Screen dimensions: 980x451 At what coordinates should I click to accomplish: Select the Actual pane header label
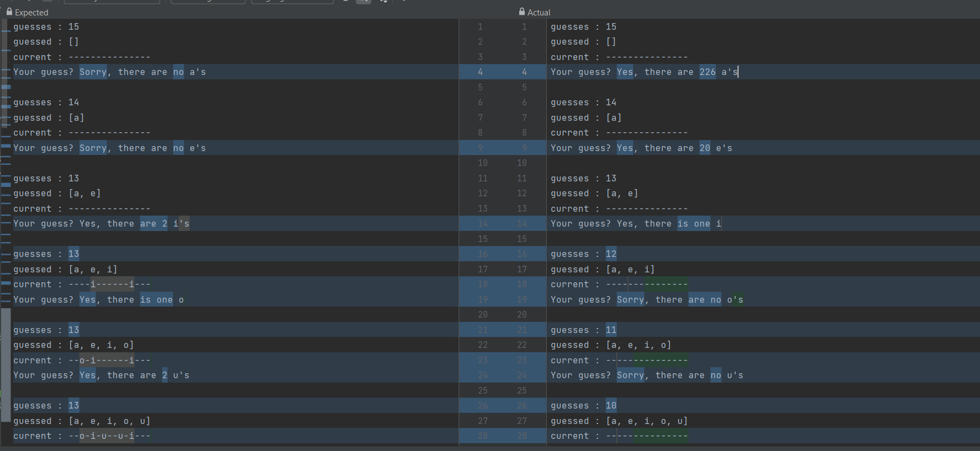(539, 12)
